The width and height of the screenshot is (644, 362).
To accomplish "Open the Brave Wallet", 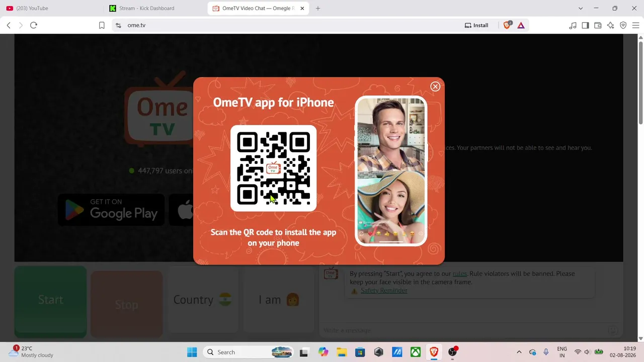I will point(598,25).
